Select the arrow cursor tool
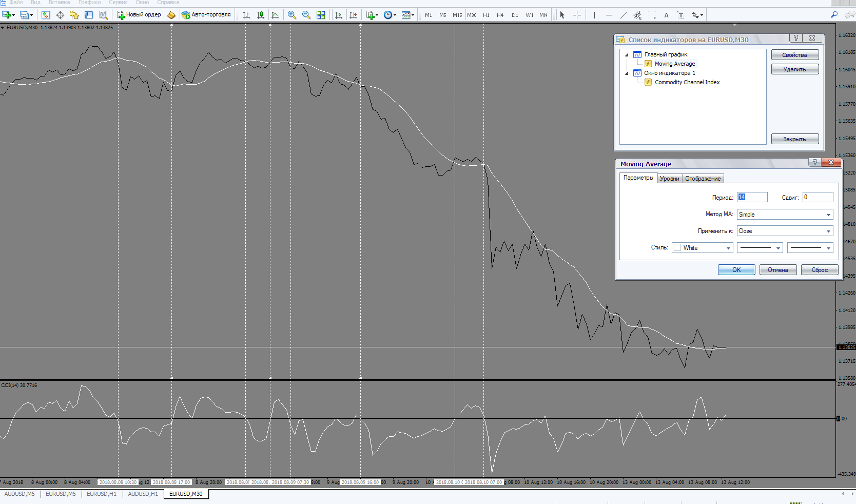 pyautogui.click(x=562, y=15)
